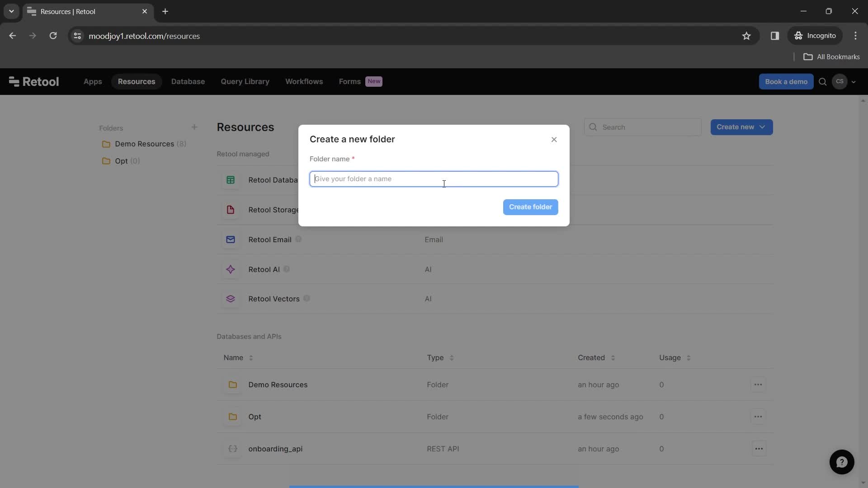This screenshot has height=488, width=868.
Task: Click the search magnifier icon
Action: (823, 82)
